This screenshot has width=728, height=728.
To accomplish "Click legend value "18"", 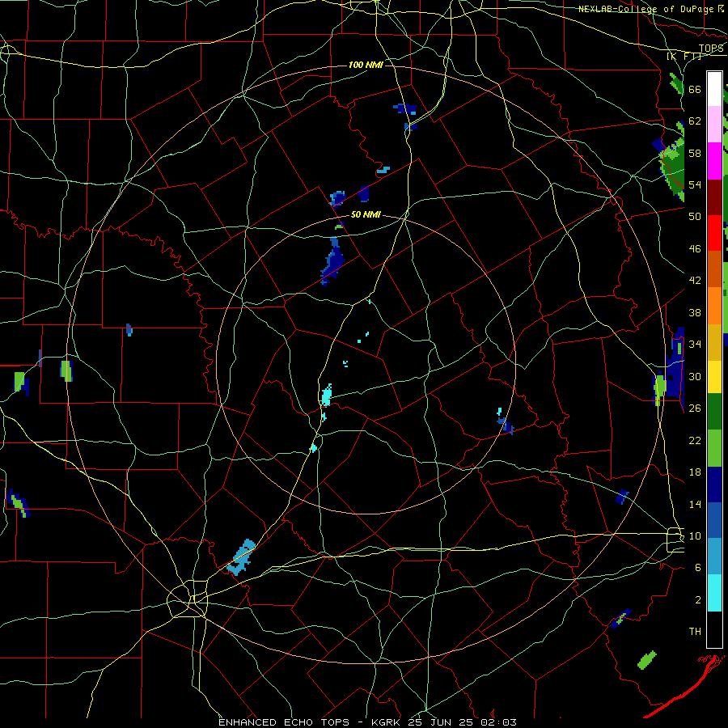I will click(x=695, y=472).
